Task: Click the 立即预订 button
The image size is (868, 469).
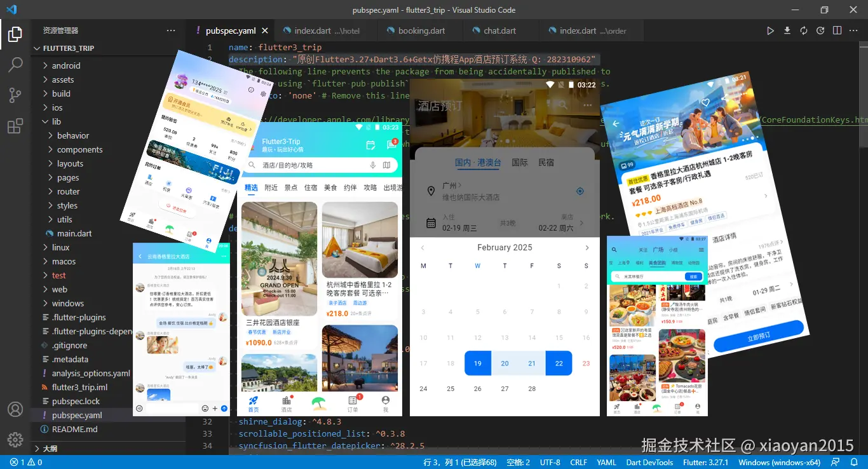Action: (757, 337)
